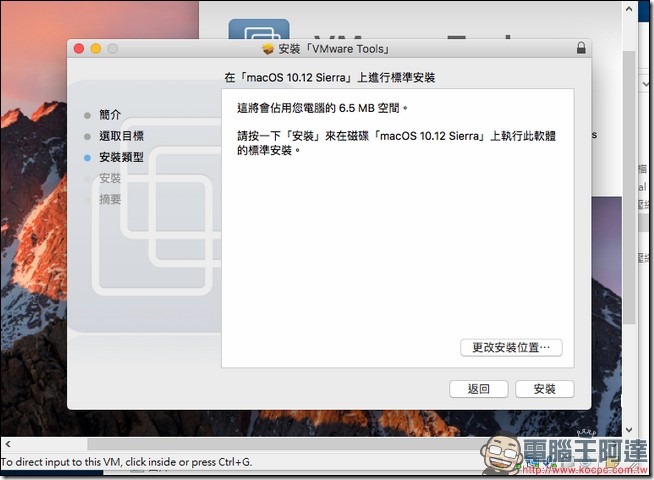Click the install instruction paragraph mentioning 磁碟
Viewport: 654px width, 480px height.
pos(396,143)
